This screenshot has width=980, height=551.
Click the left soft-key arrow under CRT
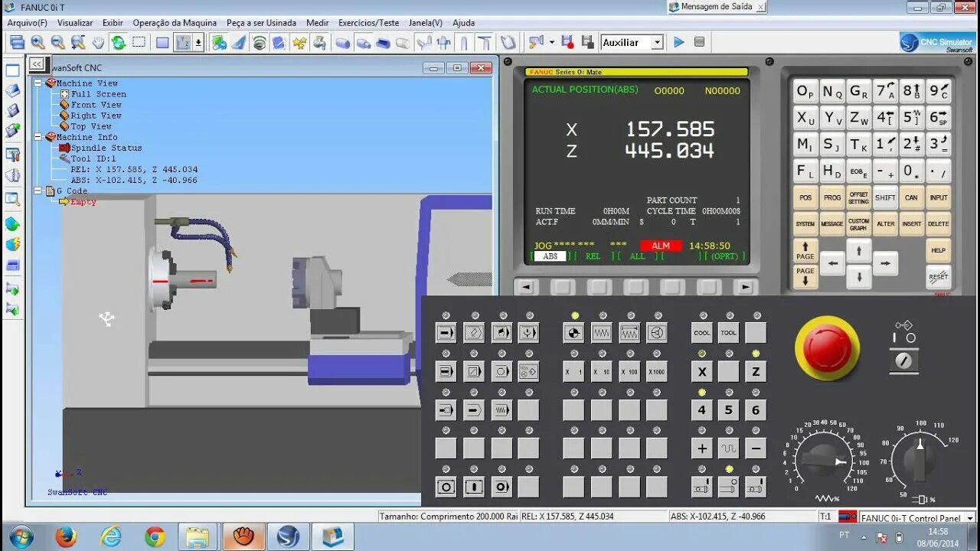[525, 288]
